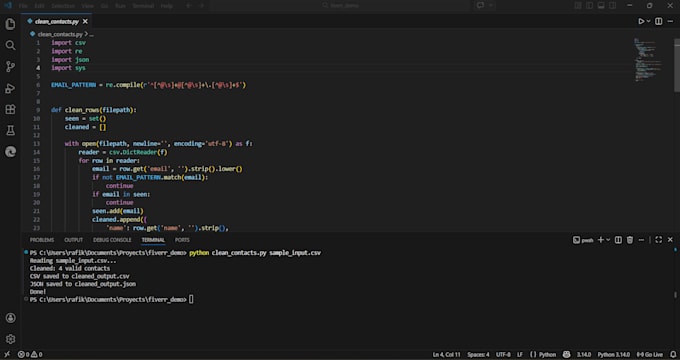The height and width of the screenshot is (360, 680).
Task: Go forward with the title bar arrow
Action: coord(202,6)
